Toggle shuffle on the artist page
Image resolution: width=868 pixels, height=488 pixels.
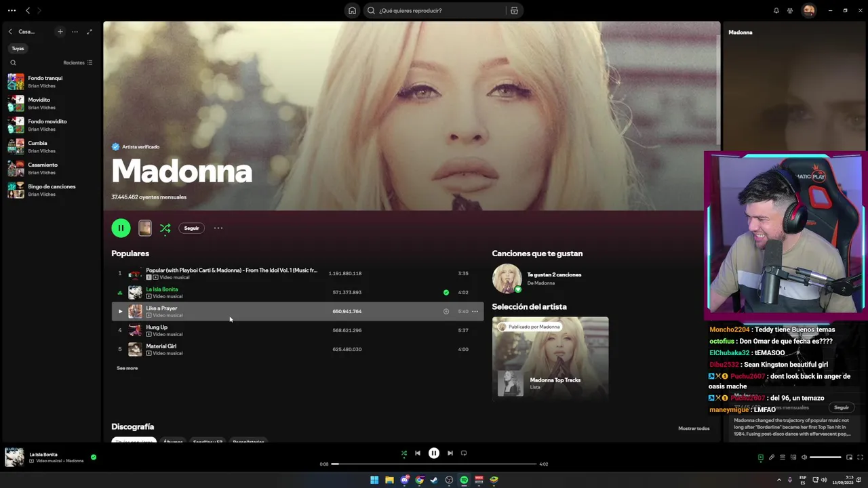(165, 228)
